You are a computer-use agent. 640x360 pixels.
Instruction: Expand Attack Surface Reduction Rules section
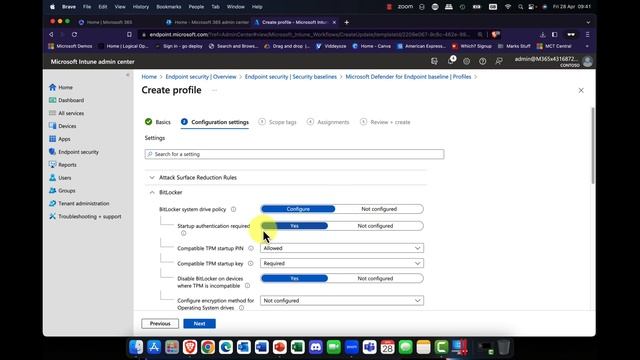pos(152,178)
